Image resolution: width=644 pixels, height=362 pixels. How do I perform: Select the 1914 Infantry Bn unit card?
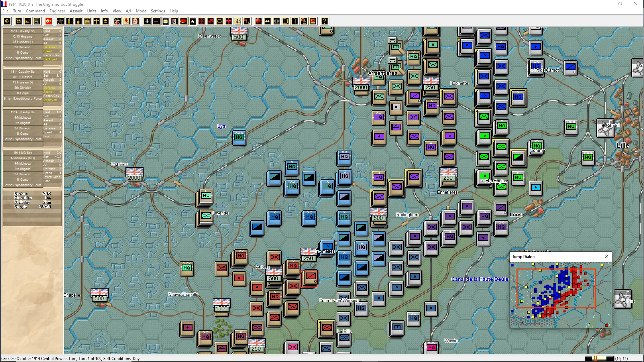[x=32, y=128]
